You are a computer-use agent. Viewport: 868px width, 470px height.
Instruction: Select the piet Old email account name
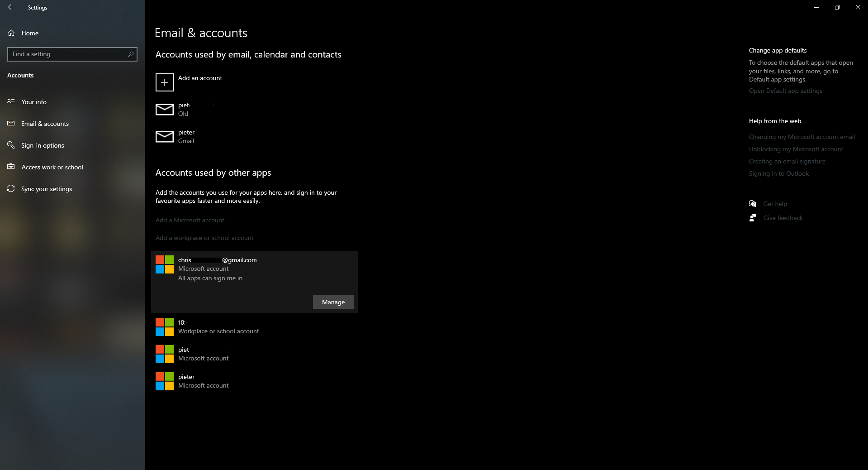(184, 105)
